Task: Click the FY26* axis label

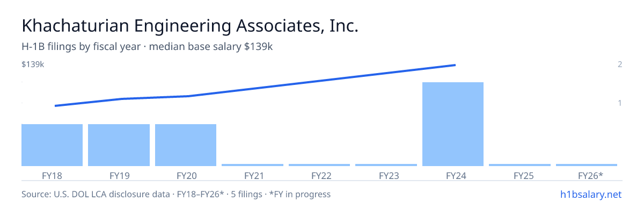Action: (590, 175)
